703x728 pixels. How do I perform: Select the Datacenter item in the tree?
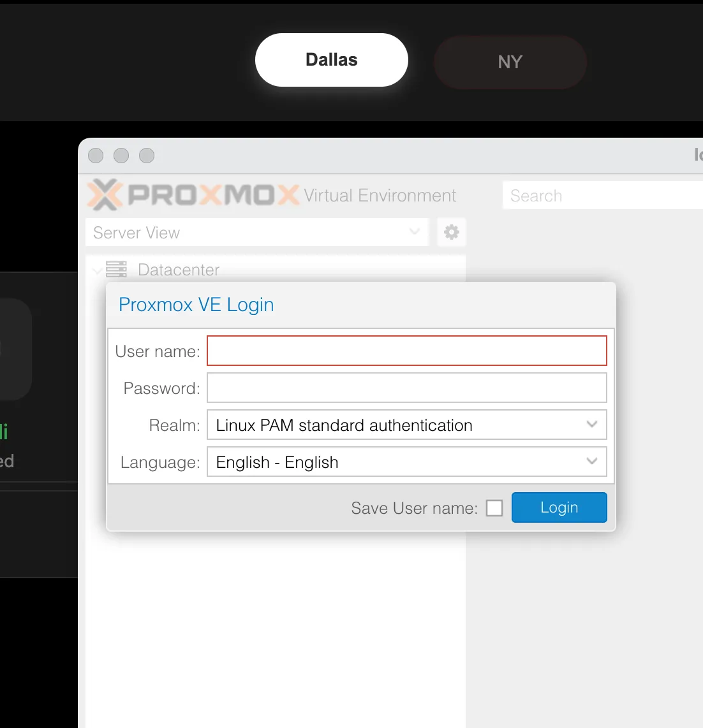point(179,270)
